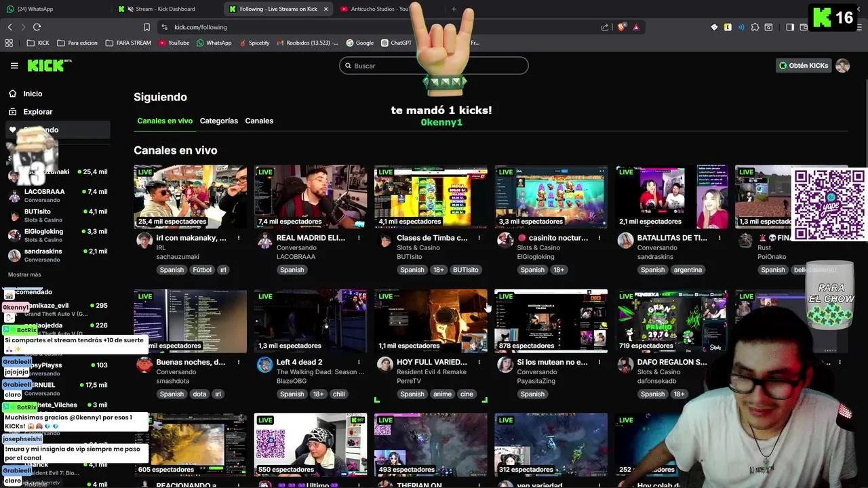868x488 pixels.
Task: Toggle the browser sidebar panel
Action: pyautogui.click(x=790, y=27)
